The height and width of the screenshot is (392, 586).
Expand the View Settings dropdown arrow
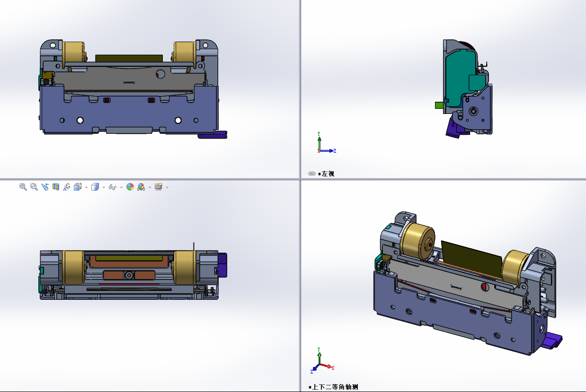[x=167, y=187]
